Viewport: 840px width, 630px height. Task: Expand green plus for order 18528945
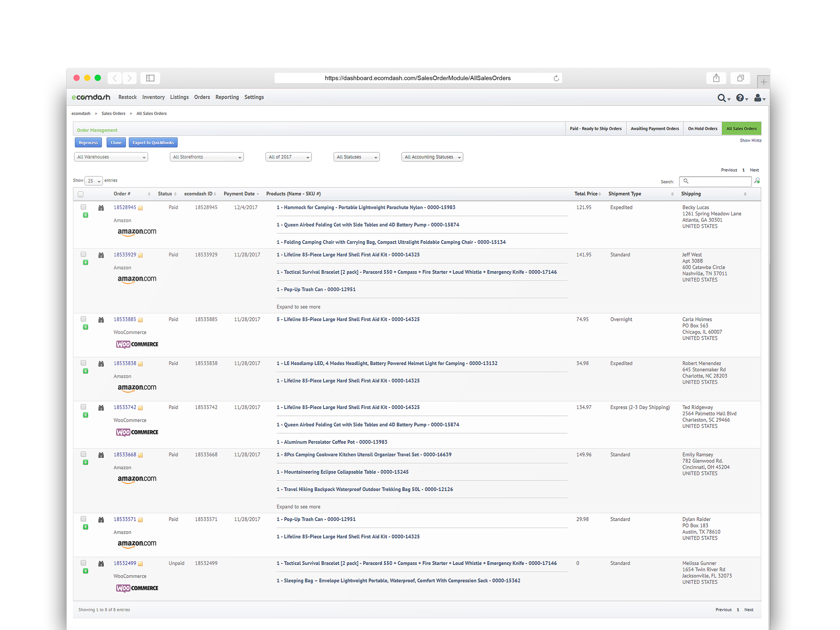tap(86, 215)
